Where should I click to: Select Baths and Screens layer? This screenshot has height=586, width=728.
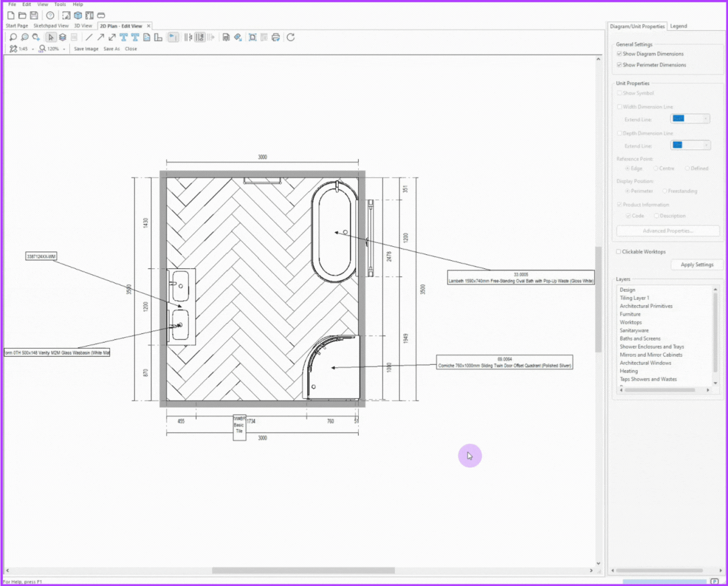pos(640,338)
